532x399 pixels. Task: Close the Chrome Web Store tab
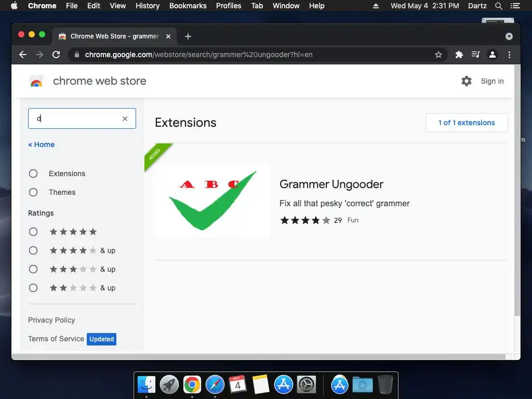pyautogui.click(x=168, y=36)
